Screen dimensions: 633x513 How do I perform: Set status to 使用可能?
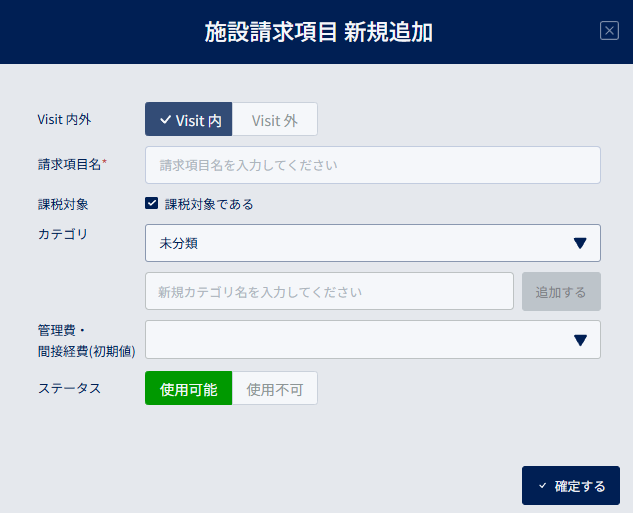tap(189, 388)
